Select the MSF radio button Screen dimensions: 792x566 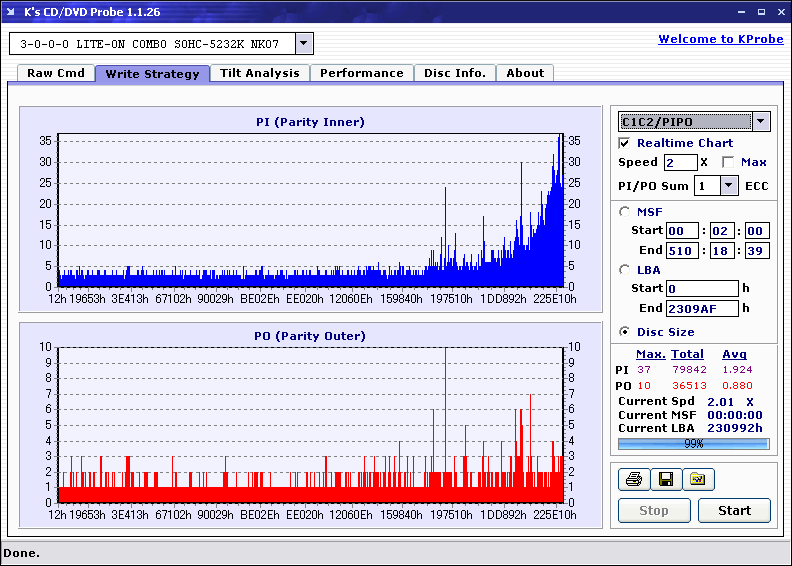[625, 211]
